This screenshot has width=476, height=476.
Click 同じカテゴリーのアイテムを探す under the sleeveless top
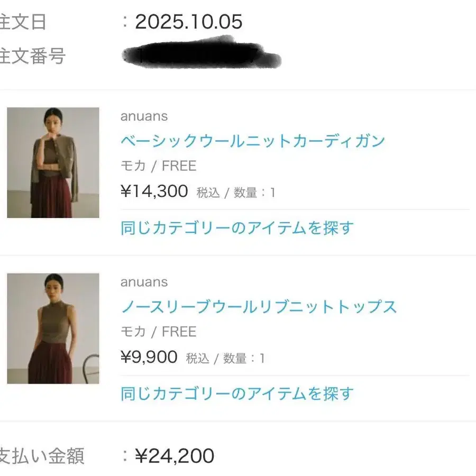237,394
